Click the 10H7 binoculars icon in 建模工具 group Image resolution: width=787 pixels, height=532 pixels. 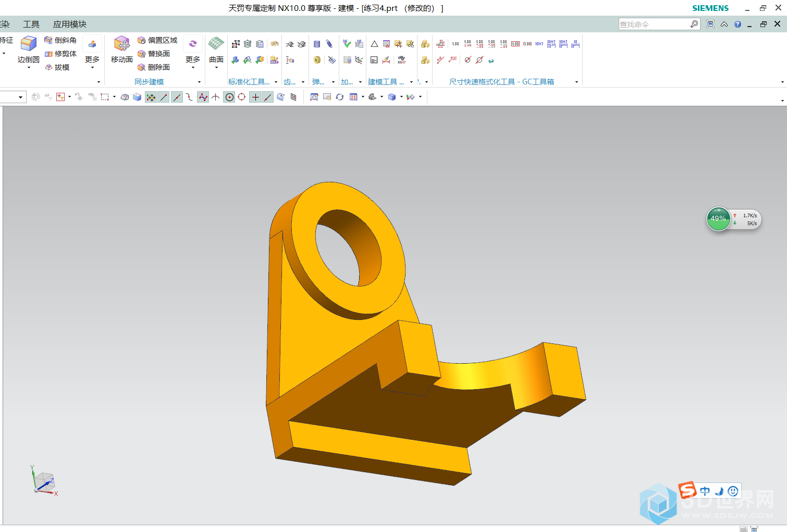coord(401,60)
